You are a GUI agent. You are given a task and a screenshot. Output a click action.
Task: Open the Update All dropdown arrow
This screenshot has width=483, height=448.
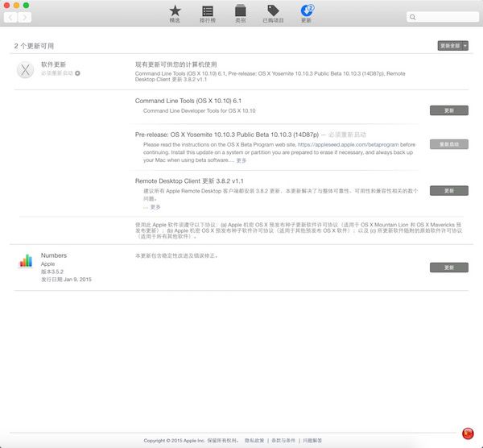coord(465,46)
